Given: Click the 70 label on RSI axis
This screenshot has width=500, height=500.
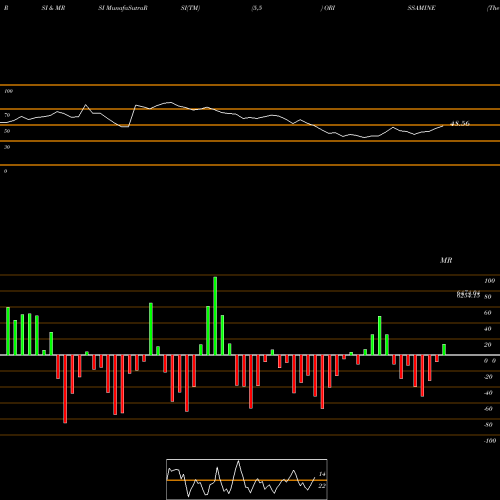Looking at the screenshot, I should click(x=7, y=115).
